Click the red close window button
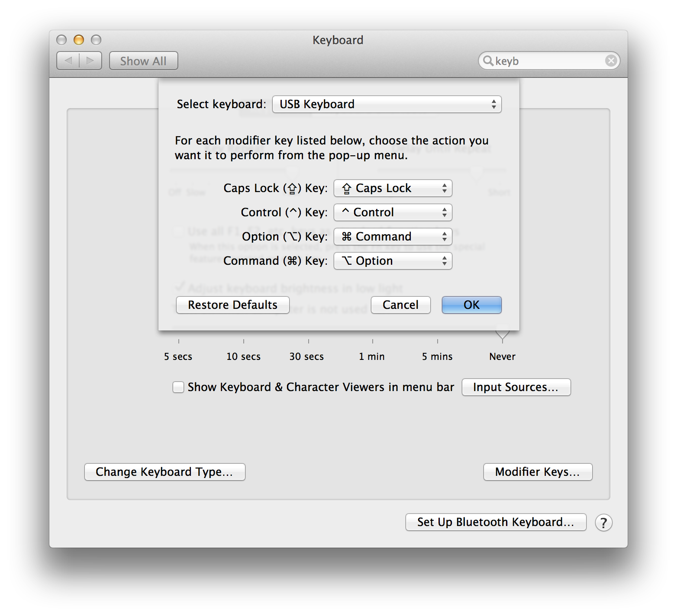The width and height of the screenshot is (677, 616). [x=61, y=40]
